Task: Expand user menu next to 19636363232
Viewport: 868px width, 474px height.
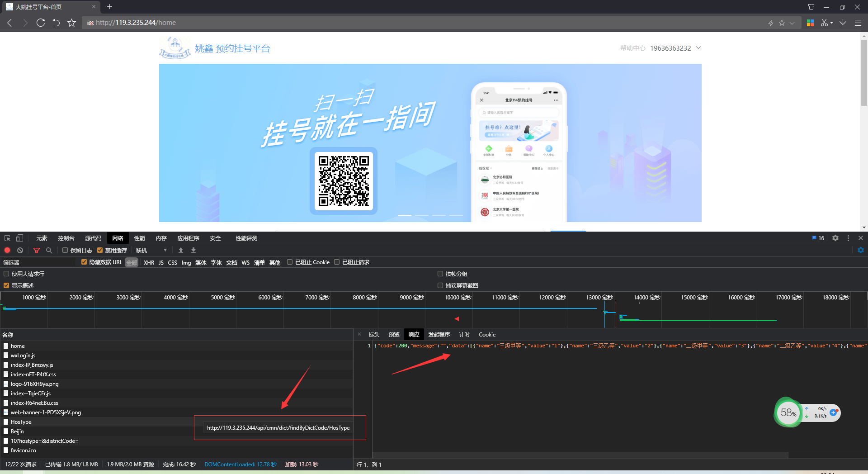Action: tap(698, 47)
